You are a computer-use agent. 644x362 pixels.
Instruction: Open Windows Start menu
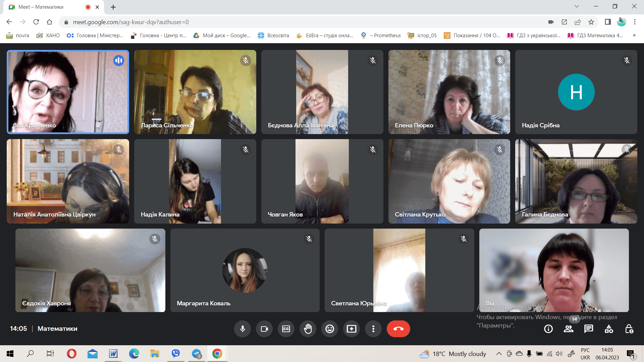[10, 354]
